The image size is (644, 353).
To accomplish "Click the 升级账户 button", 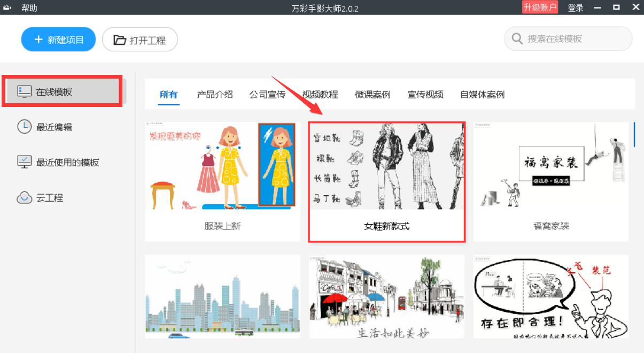I will tap(540, 7).
